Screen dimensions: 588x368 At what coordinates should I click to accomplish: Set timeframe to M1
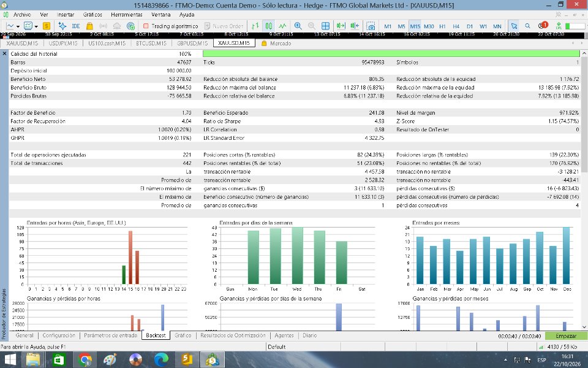tap(388, 26)
